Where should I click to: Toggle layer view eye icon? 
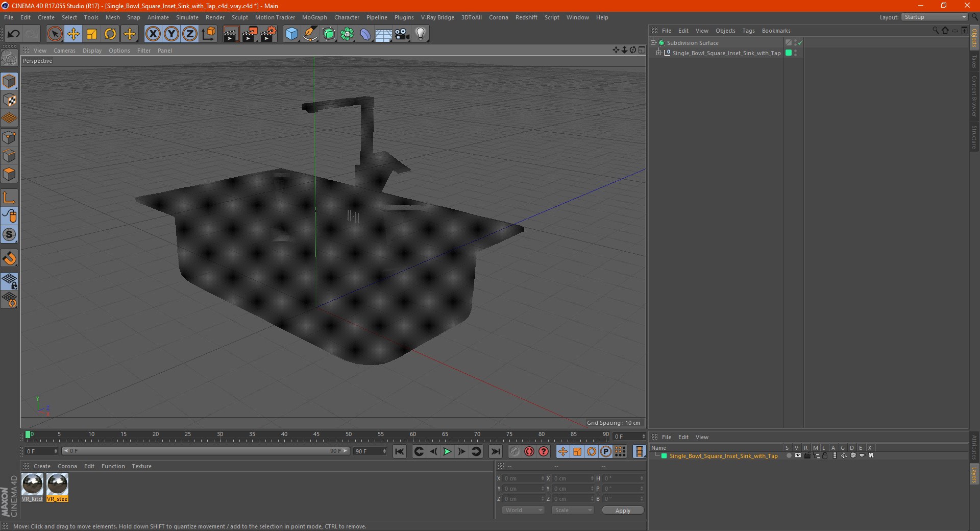[798, 456]
